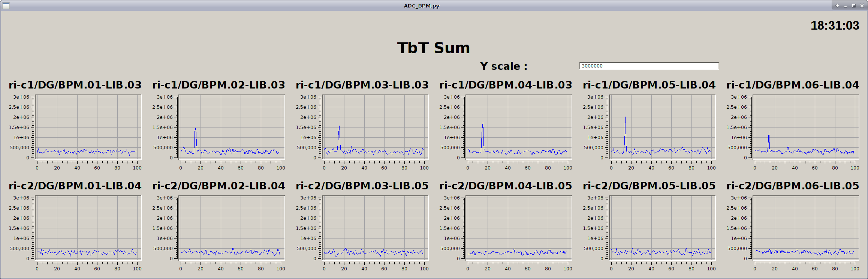Click the ri-c2/DG/BPM.05-LIB.05 graph

662,228
